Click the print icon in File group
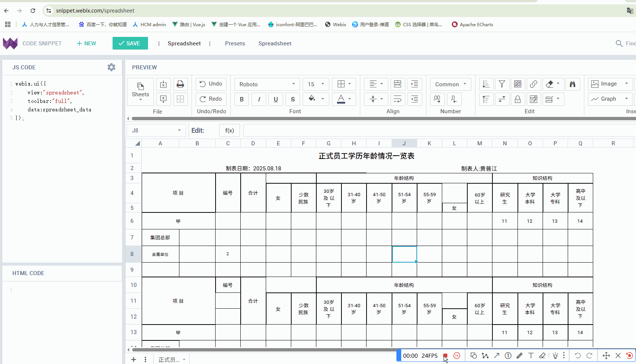Viewport: 636px width, 364px height. point(180,84)
